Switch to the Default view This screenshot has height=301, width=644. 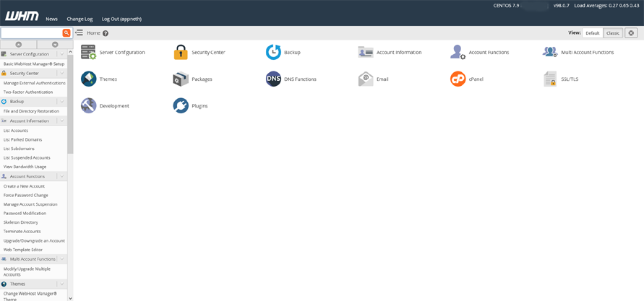592,33
